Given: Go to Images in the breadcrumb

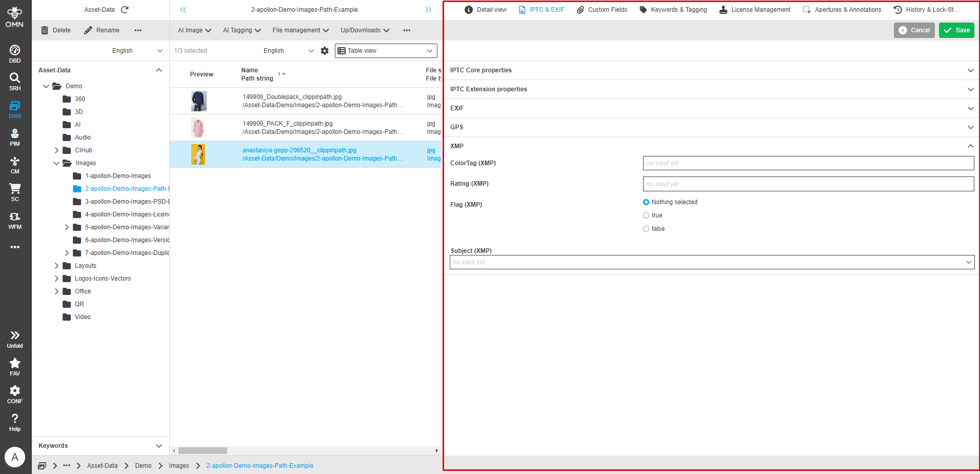Looking at the screenshot, I should pyautogui.click(x=179, y=466).
